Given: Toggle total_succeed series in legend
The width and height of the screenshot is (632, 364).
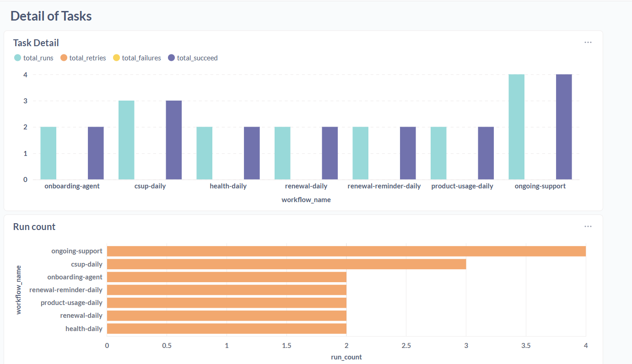Looking at the screenshot, I should pyautogui.click(x=197, y=58).
